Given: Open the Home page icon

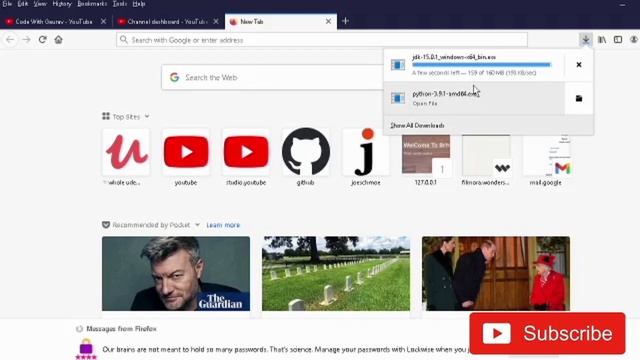Looking at the screenshot, I should pos(58,40).
